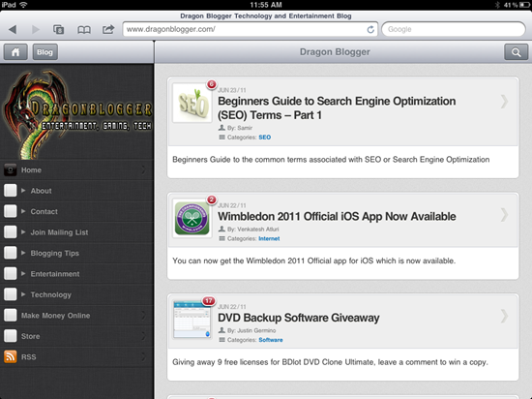Screen dimensions: 532x399
Task: Click the SEO post excerpt text
Action: pos(331,160)
